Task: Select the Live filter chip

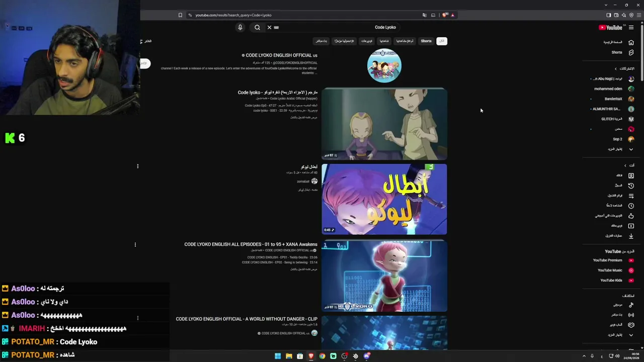Action: (x=321, y=41)
